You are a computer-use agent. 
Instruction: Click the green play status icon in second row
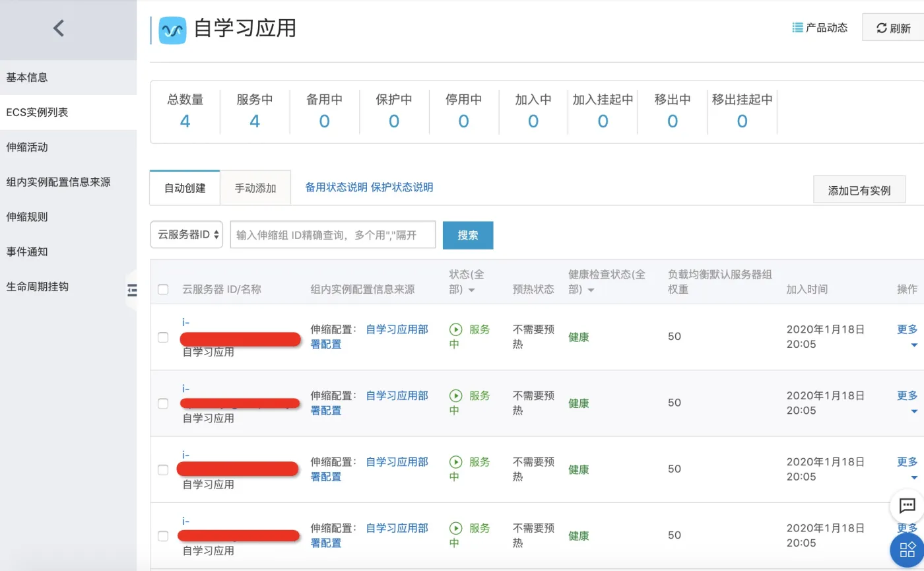coord(455,395)
